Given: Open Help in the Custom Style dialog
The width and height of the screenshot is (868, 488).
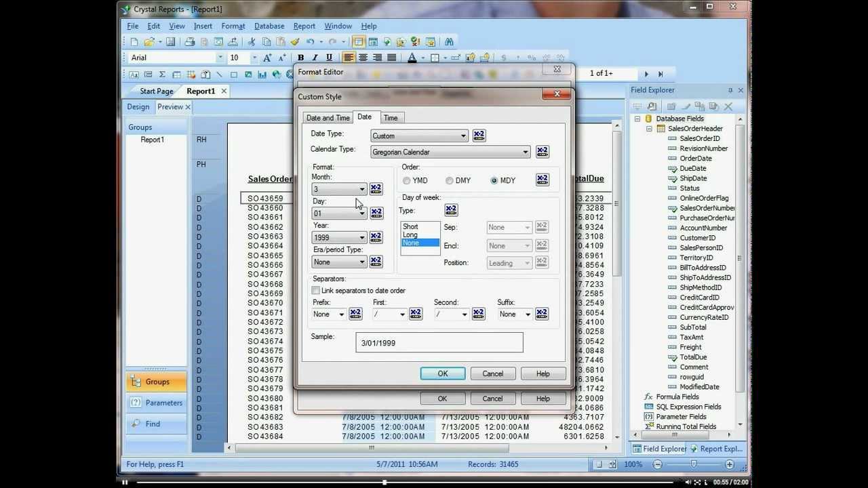Looking at the screenshot, I should click(x=543, y=373).
